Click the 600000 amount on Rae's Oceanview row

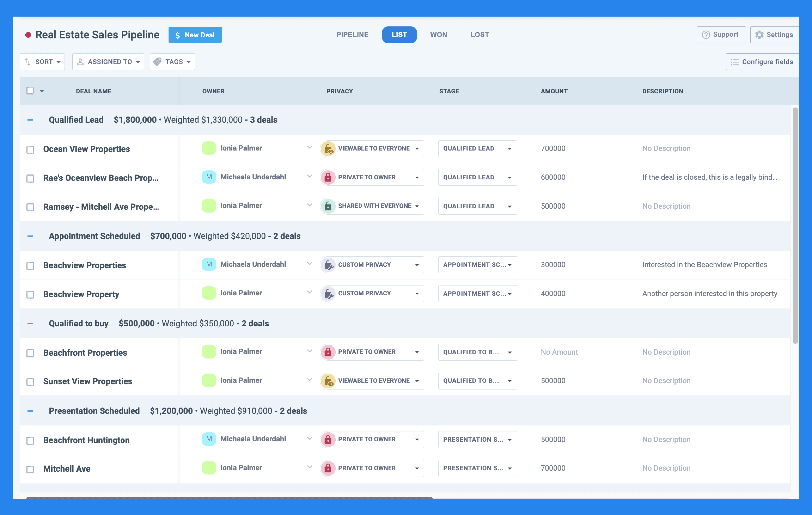pyautogui.click(x=553, y=177)
